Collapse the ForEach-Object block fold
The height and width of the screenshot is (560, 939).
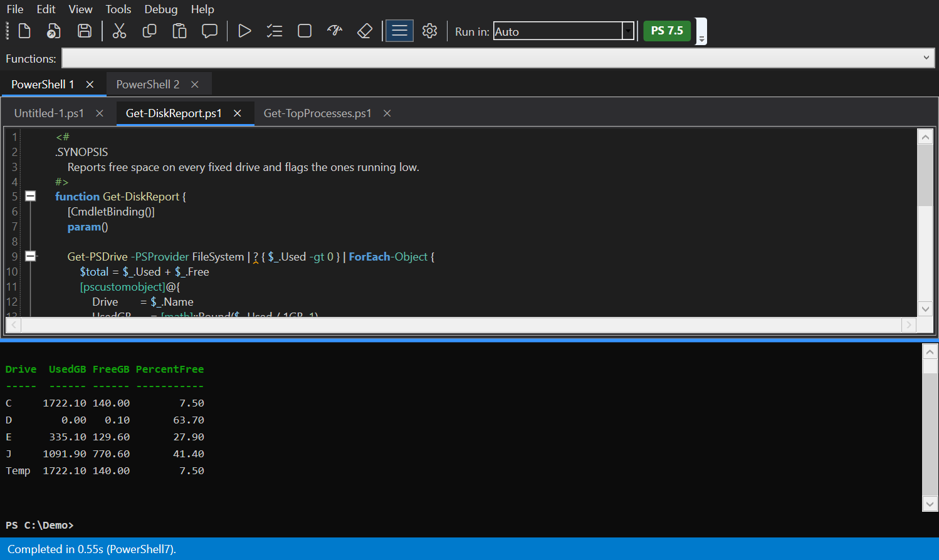click(x=30, y=256)
